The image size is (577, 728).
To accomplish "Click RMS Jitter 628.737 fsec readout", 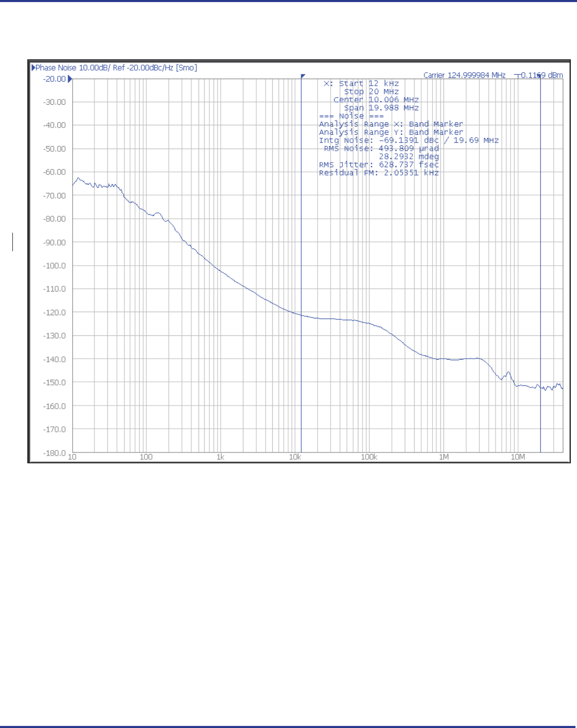I will (378, 165).
